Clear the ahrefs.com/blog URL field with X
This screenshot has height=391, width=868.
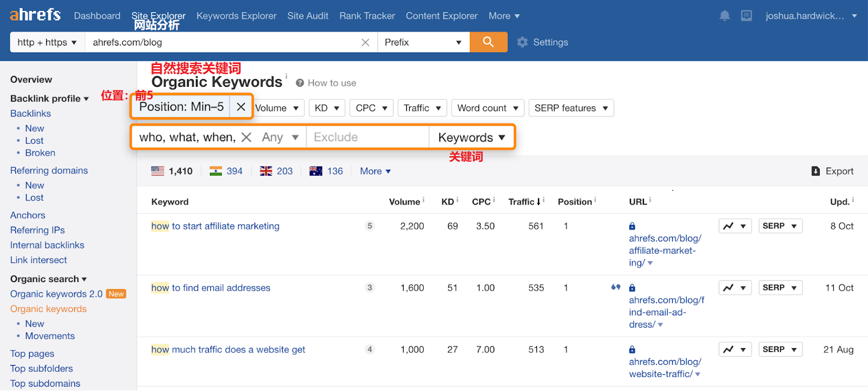point(365,42)
